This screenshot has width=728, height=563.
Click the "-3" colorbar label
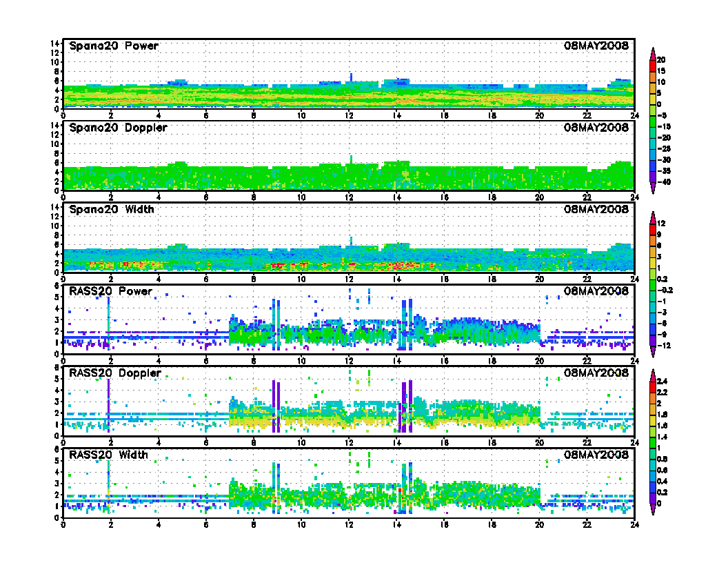tap(662, 313)
